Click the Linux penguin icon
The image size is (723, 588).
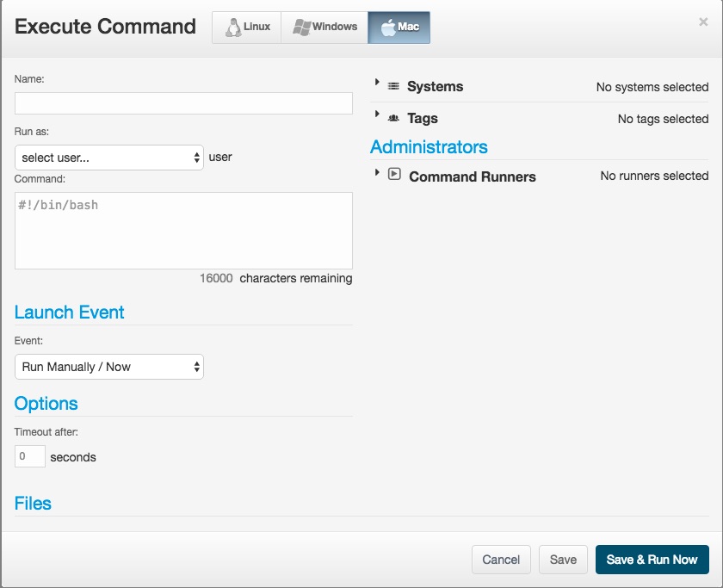tap(232, 28)
